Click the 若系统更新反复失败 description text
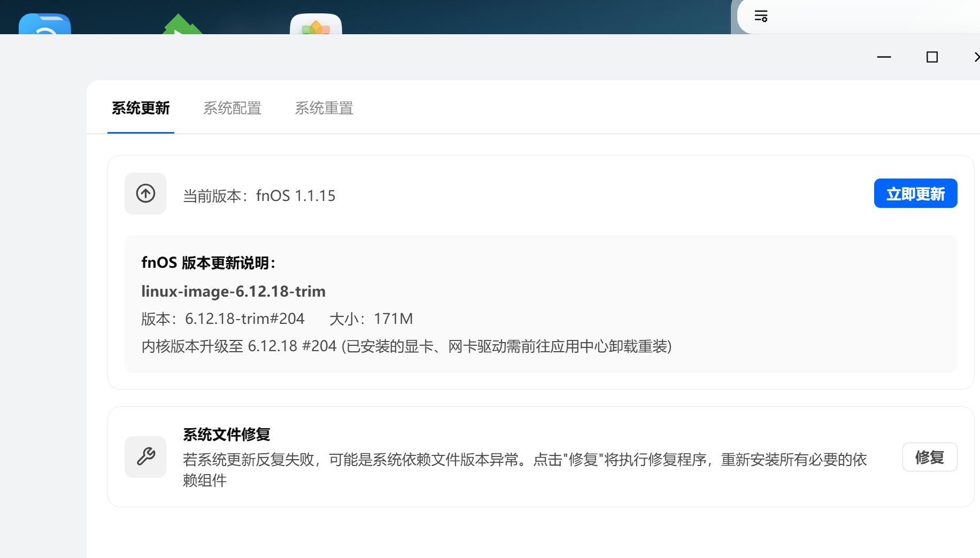Image resolution: width=980 pixels, height=558 pixels. click(x=525, y=470)
